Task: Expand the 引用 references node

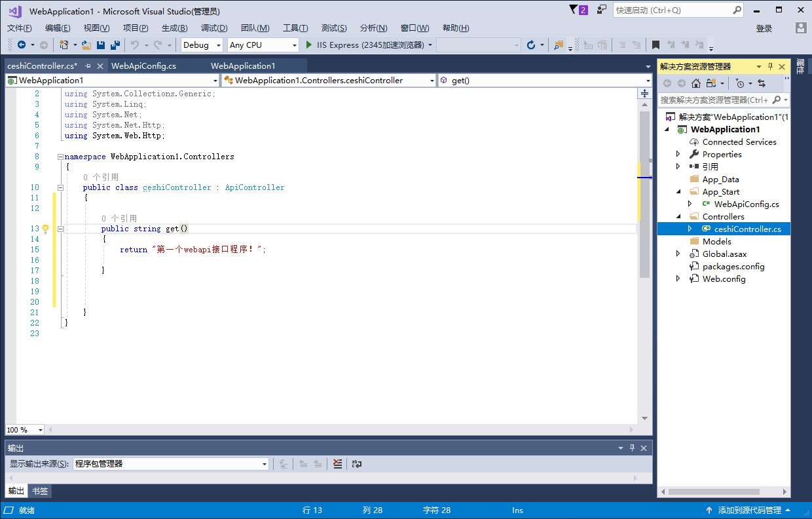Action: (x=678, y=167)
